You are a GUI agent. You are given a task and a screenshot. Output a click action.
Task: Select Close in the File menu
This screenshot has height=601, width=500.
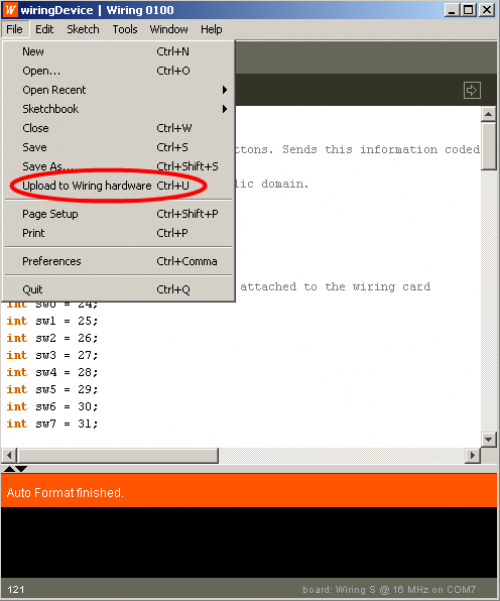pos(119,128)
